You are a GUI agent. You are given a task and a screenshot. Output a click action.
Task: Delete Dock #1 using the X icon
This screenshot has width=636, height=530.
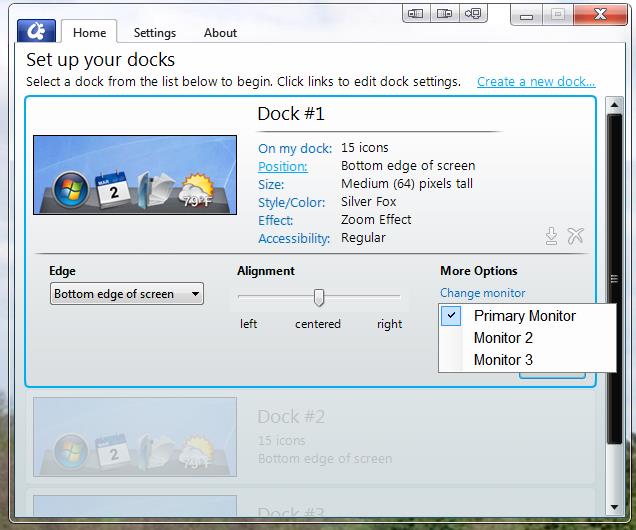575,236
